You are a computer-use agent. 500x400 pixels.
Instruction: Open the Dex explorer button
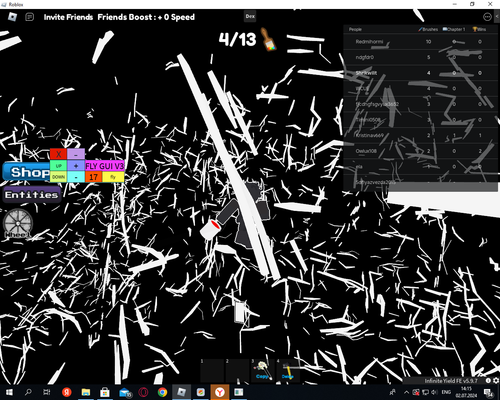[x=250, y=16]
